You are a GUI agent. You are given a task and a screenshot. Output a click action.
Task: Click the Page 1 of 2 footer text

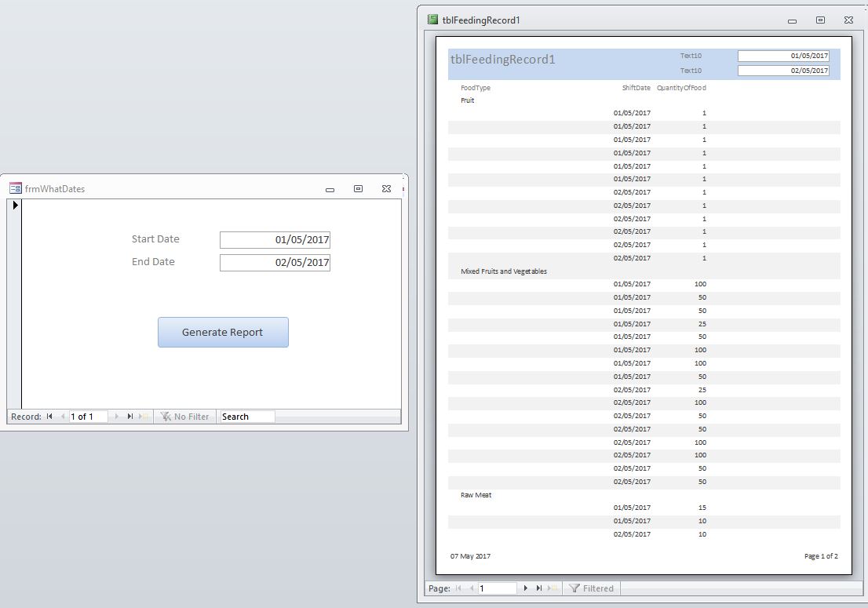(821, 556)
